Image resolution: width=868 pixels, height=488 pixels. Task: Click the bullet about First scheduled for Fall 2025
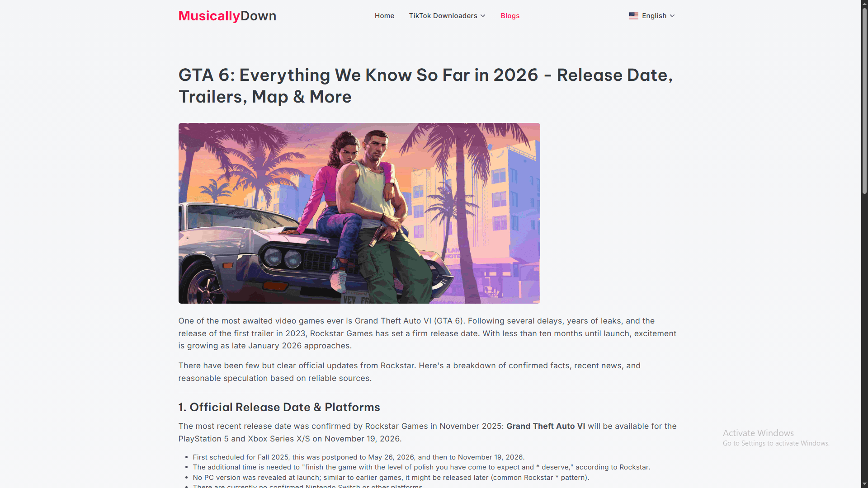359,457
